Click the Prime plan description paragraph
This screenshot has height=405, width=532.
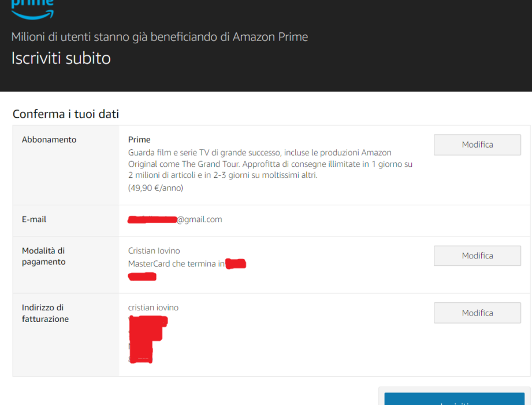(270, 164)
